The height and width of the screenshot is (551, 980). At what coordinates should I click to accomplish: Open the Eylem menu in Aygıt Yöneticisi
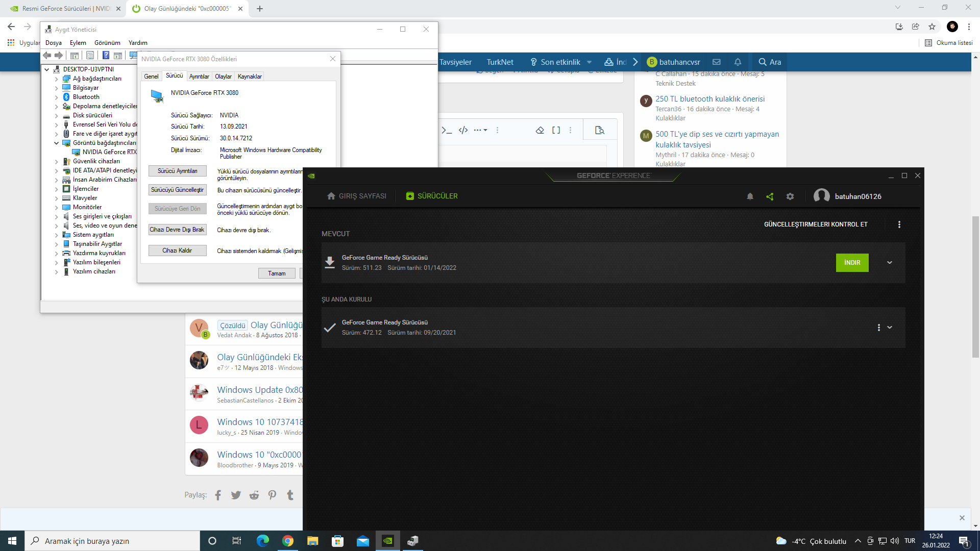78,43
